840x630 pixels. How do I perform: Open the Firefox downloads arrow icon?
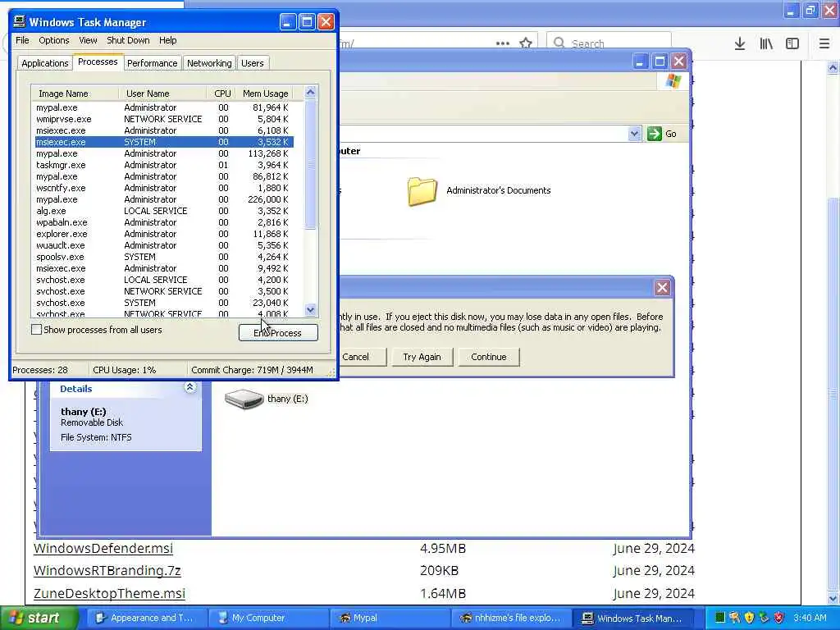pos(740,43)
